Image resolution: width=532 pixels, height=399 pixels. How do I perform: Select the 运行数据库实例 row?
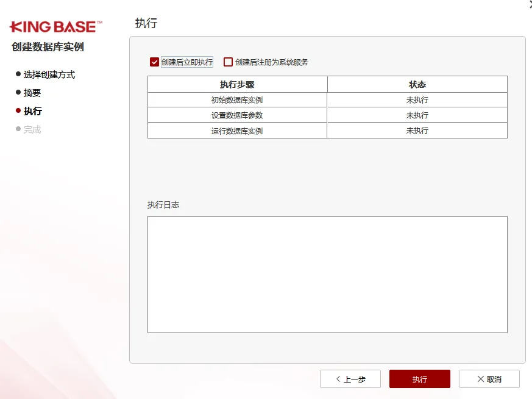(237, 131)
